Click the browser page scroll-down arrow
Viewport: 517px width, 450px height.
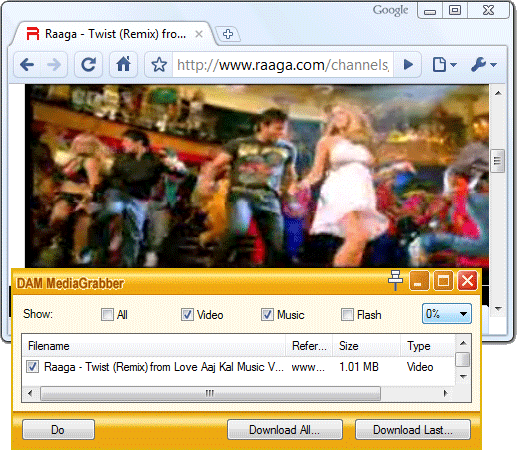(x=498, y=309)
